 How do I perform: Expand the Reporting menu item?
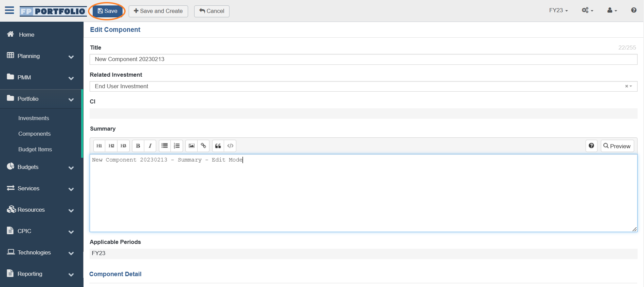(x=41, y=274)
